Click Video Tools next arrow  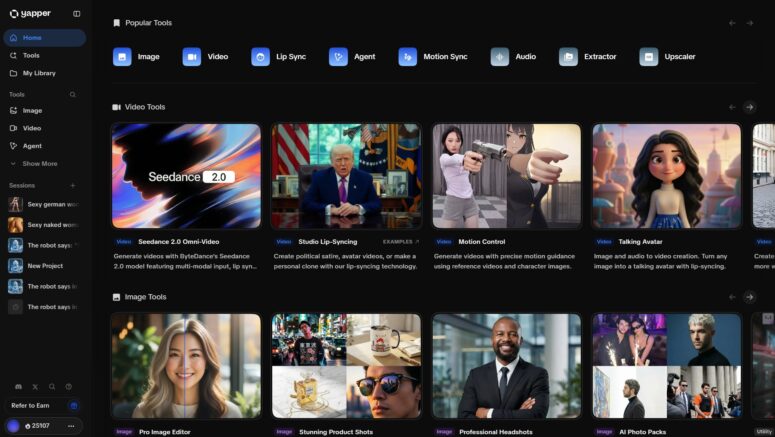750,107
